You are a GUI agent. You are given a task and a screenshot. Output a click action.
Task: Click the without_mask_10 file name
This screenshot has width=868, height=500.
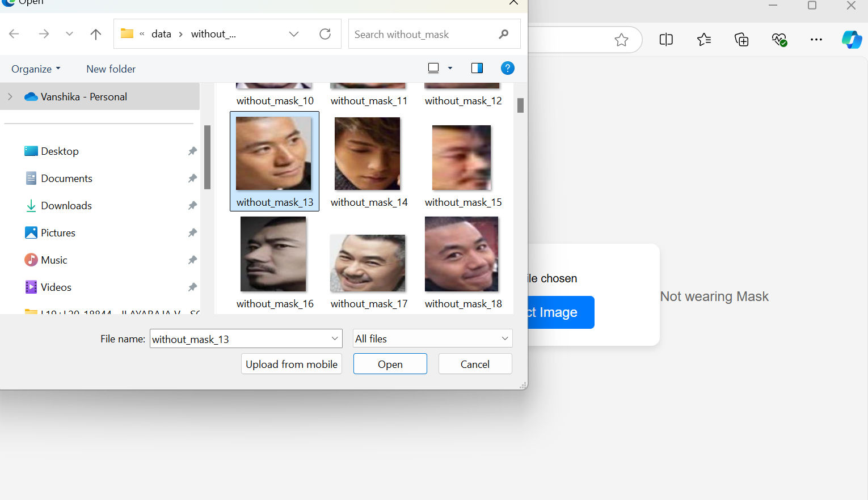275,101
